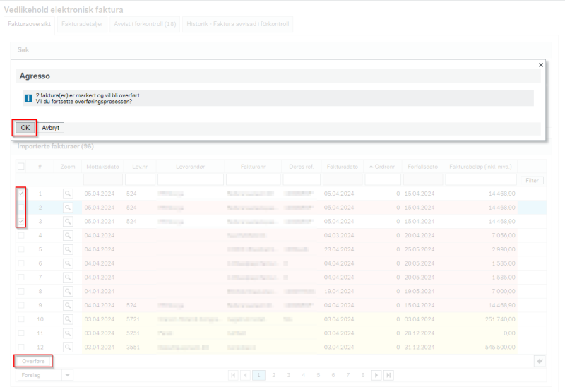Open Avvist i forkontroll (18) tab
The width and height of the screenshot is (565, 392).
point(145,24)
